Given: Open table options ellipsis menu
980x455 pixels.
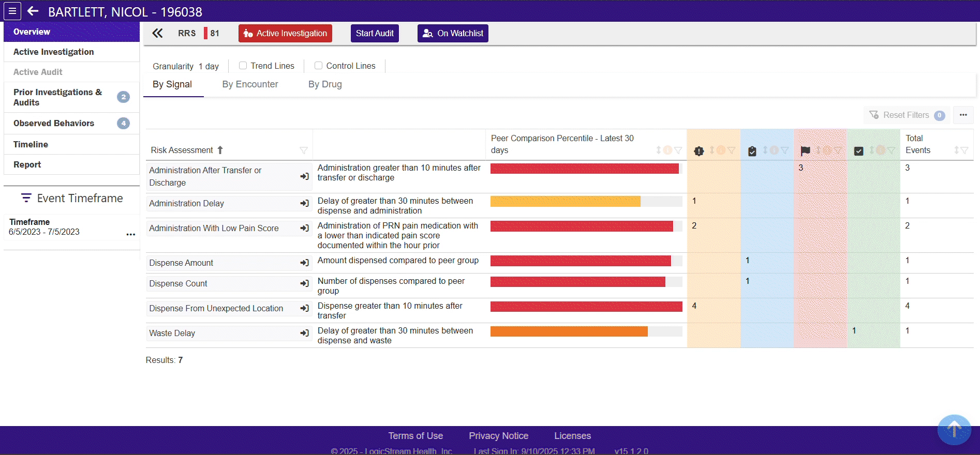Looking at the screenshot, I should (963, 115).
